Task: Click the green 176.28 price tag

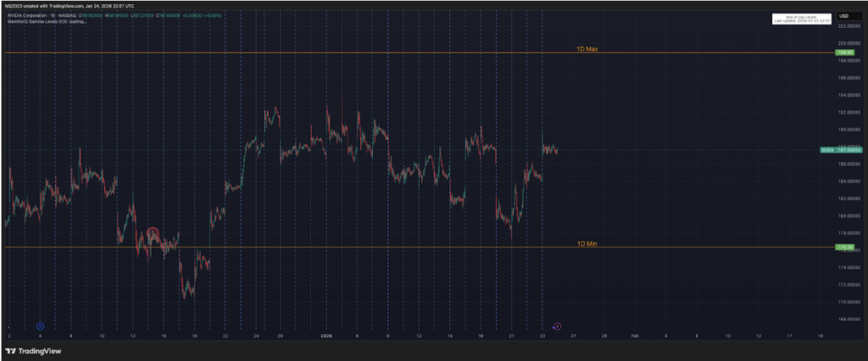Action: pos(845,247)
